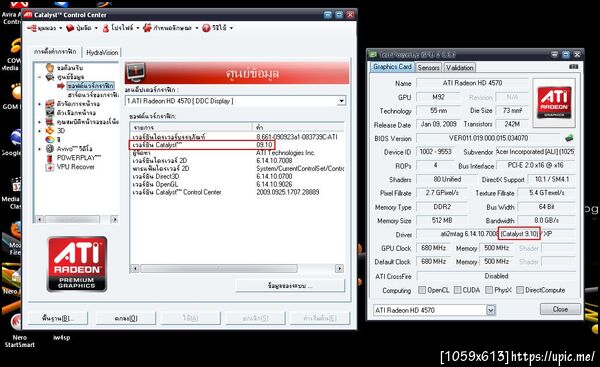Expand the Displays Manager tree node
This screenshot has width=600, height=367.
pos(39,104)
